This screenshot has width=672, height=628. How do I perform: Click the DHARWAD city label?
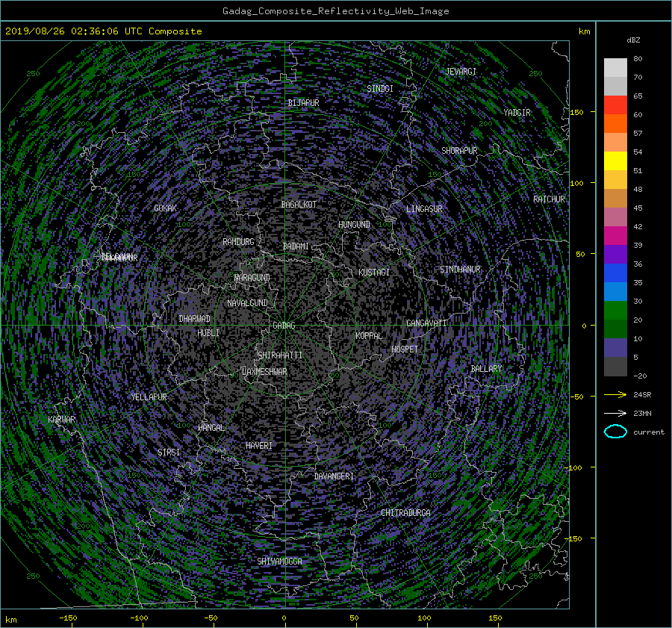195,319
